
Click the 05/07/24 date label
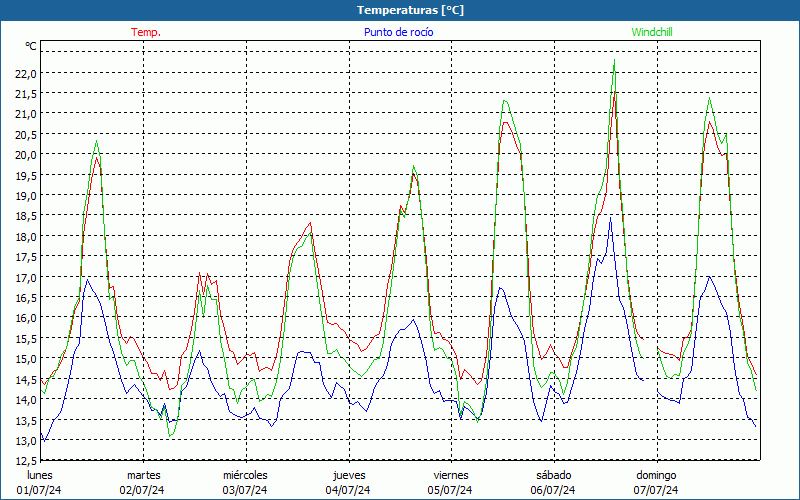coord(450,490)
